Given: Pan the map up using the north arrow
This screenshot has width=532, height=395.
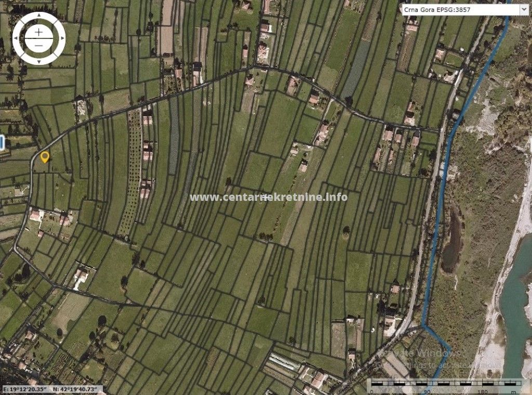Looking at the screenshot, I should [38, 16].
